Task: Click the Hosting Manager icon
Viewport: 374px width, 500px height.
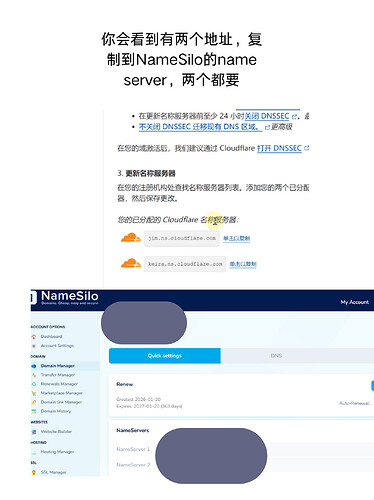Action: (x=34, y=452)
